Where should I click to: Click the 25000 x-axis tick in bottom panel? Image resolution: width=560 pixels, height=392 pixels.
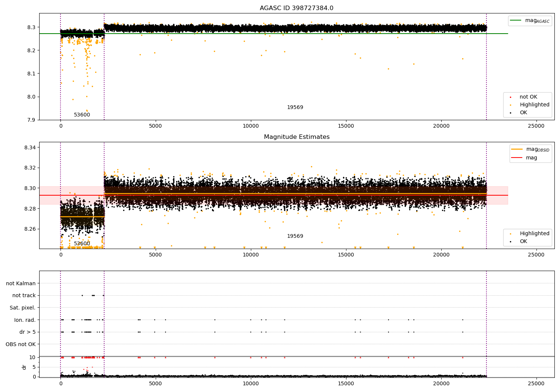(x=536, y=383)
